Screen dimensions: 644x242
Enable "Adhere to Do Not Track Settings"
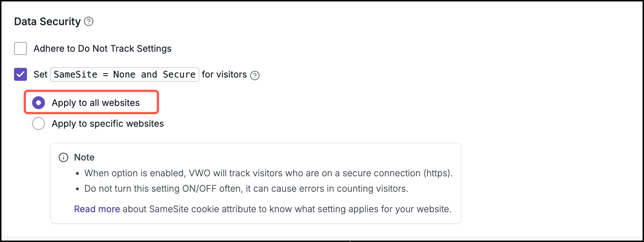(21, 48)
